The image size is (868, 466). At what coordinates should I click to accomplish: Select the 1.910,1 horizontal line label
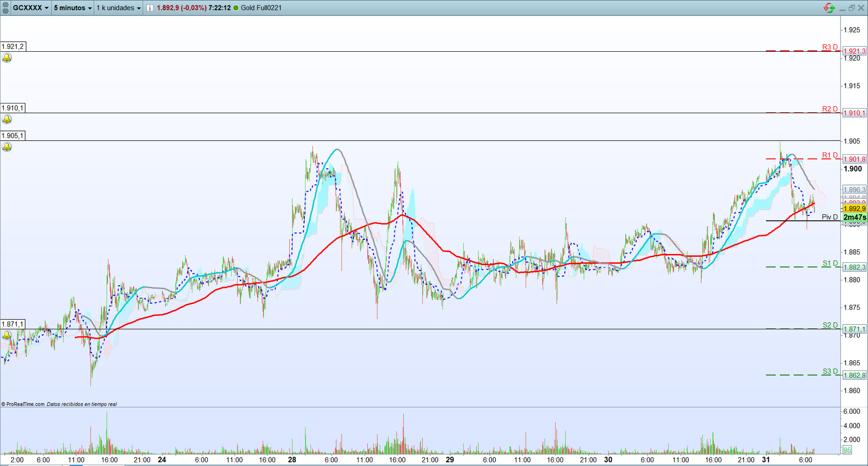click(13, 108)
